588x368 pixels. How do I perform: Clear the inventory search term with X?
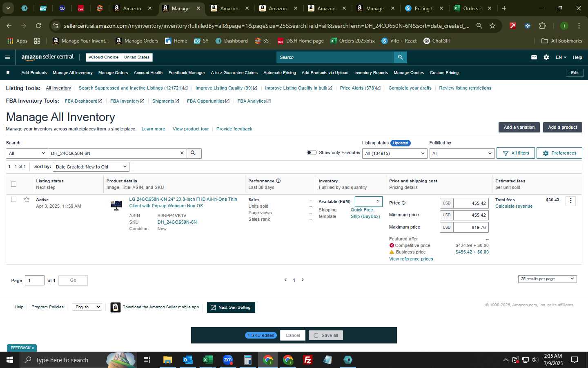pos(182,153)
